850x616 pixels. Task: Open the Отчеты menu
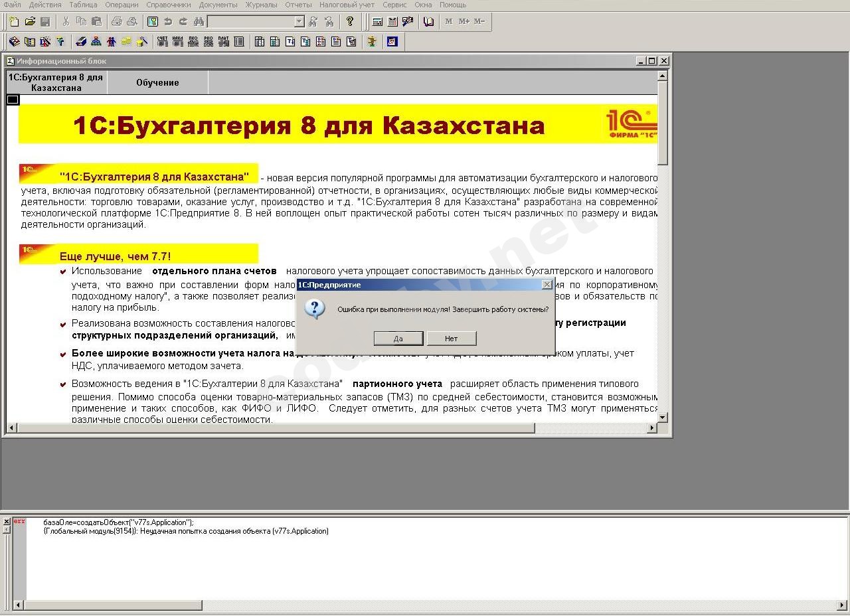point(298,5)
